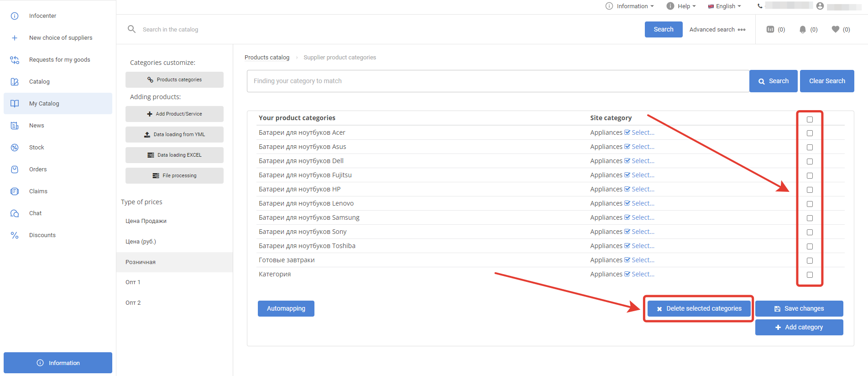
Task: Click the favorites heart icon
Action: pyautogui.click(x=835, y=29)
